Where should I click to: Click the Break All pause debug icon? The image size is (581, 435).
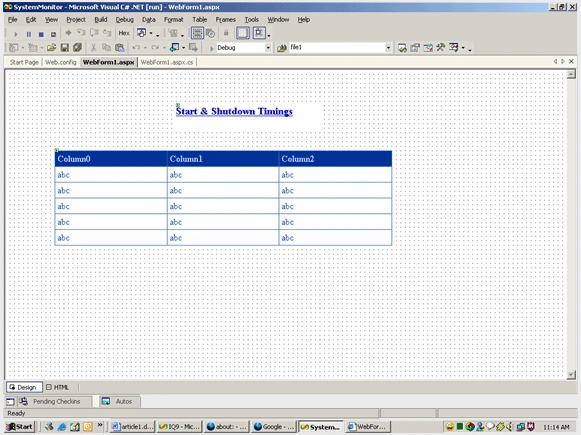pos(29,34)
